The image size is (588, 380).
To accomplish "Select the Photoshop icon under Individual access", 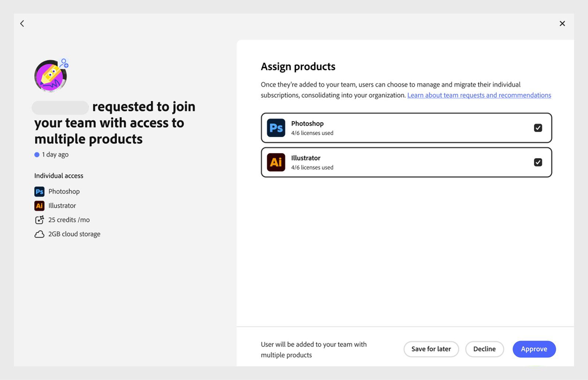I will (x=40, y=191).
